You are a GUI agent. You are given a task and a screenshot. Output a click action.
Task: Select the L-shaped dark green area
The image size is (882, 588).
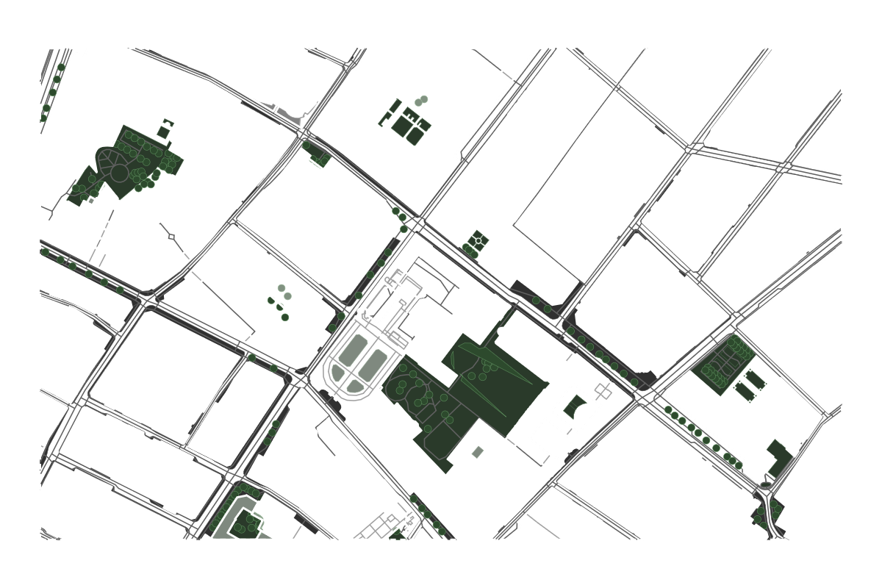780,458
